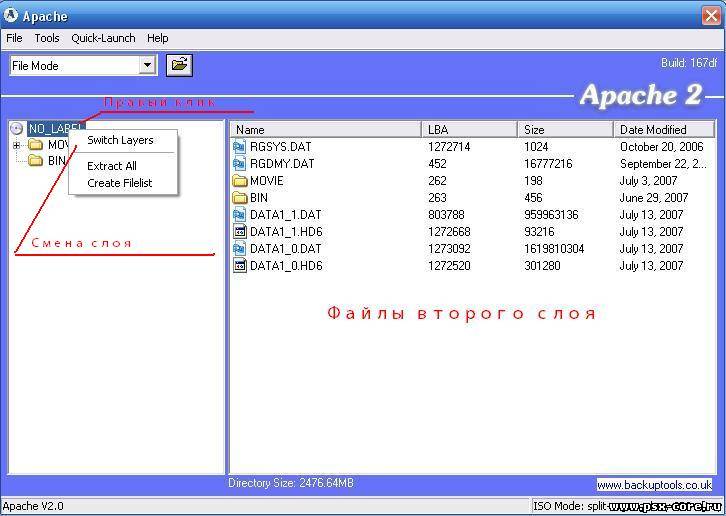Screen dimensions: 726x516
Task: Select the BIN folder label in the tree
Action: (x=56, y=160)
